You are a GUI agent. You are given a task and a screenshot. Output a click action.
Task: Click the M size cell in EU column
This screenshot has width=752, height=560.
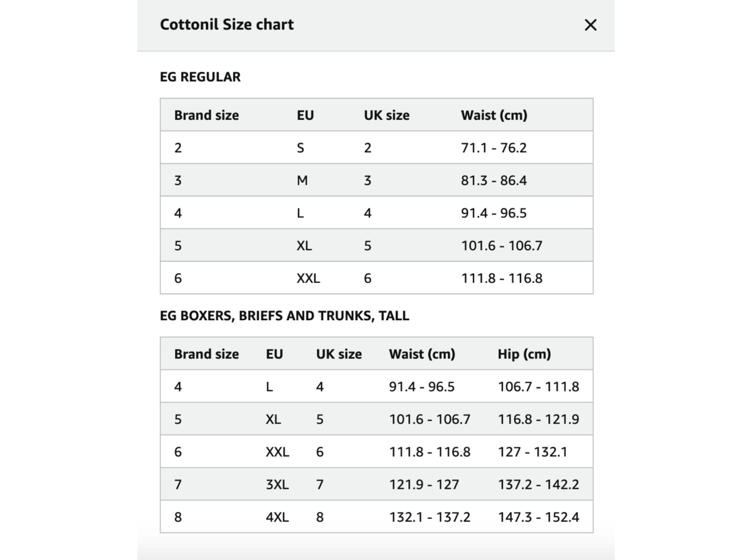pos(302,180)
